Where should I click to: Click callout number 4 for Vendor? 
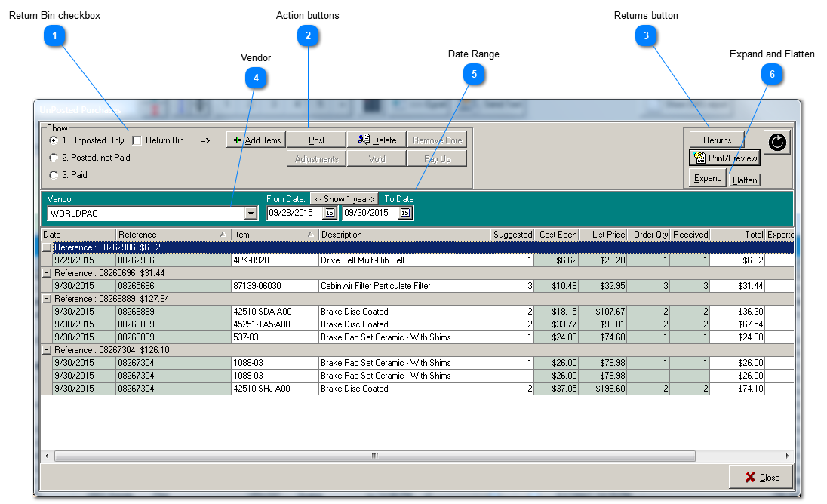click(257, 78)
